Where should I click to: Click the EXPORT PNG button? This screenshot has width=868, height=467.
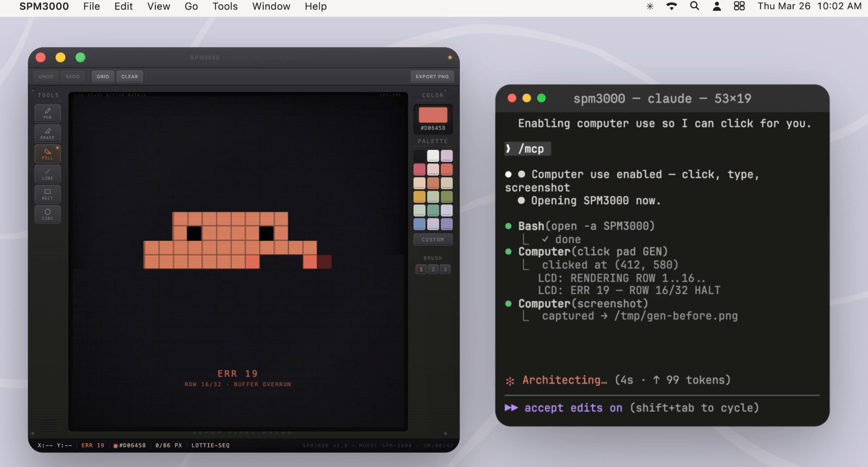432,76
